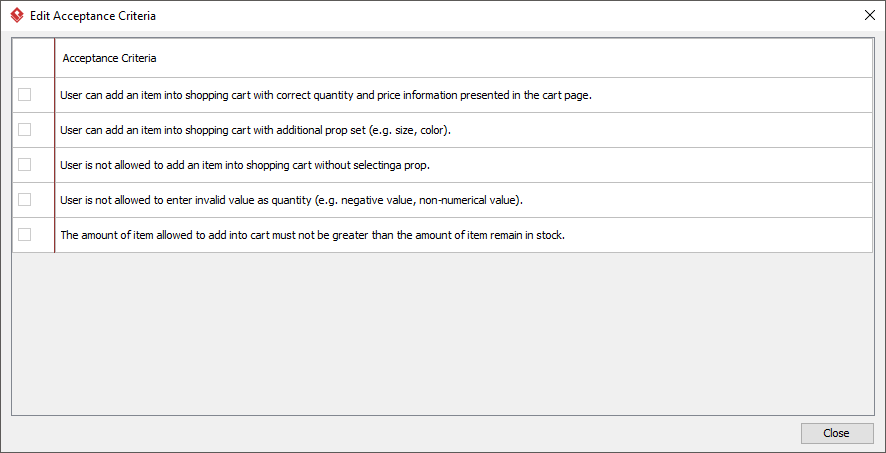
Task: Click the Edit Acceptance Criteria window title
Action: pos(93,16)
